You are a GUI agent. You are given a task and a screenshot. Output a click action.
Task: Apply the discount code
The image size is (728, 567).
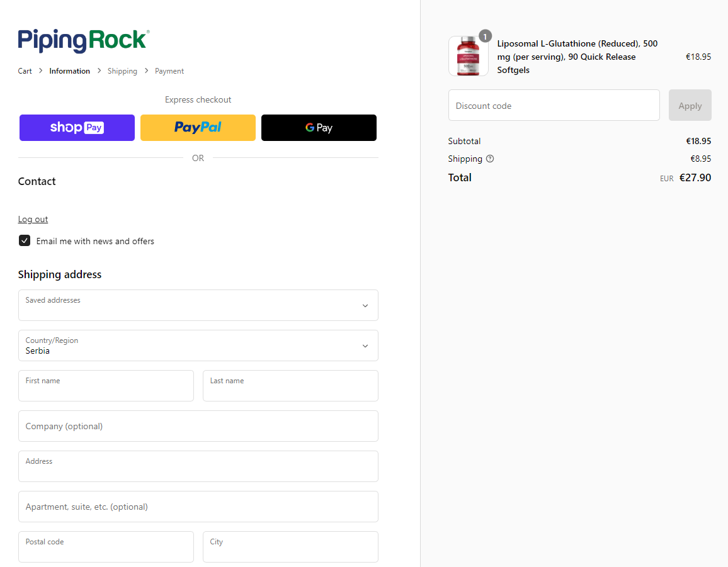click(x=690, y=105)
